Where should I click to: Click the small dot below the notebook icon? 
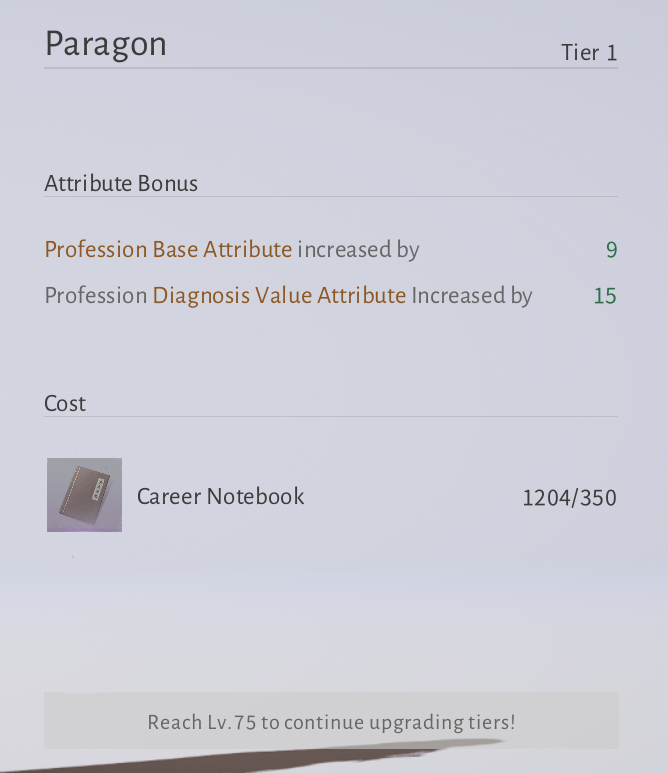73,556
